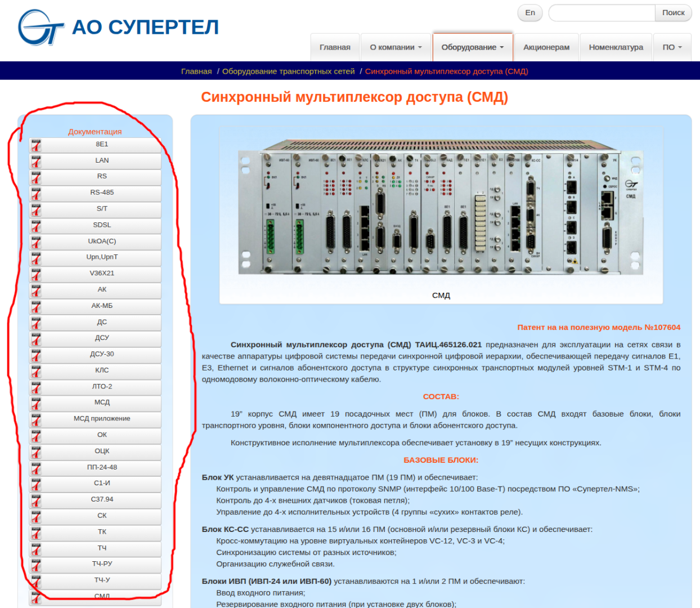
Task: Click the PDF icon beside V36X21
Action: (36, 275)
